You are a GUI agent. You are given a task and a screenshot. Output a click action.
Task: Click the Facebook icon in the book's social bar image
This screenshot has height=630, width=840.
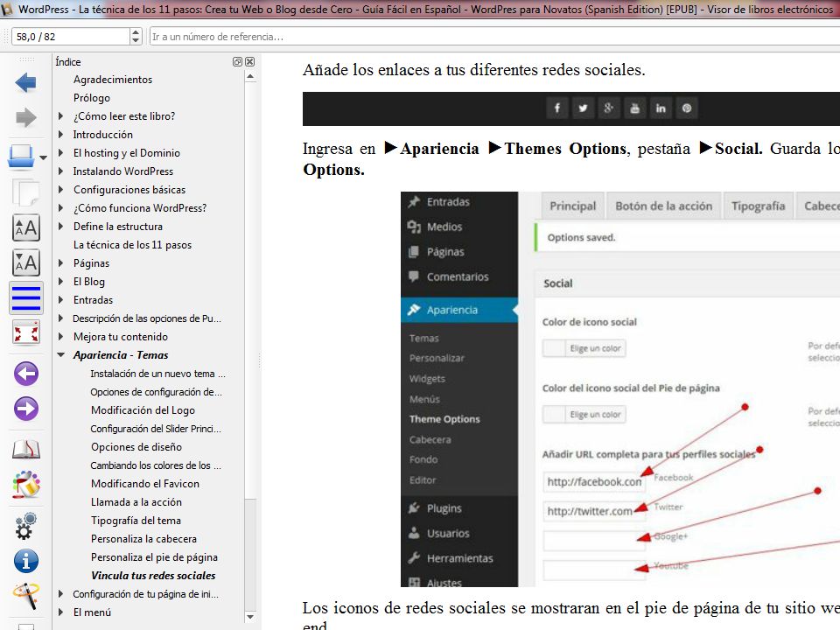point(557,108)
